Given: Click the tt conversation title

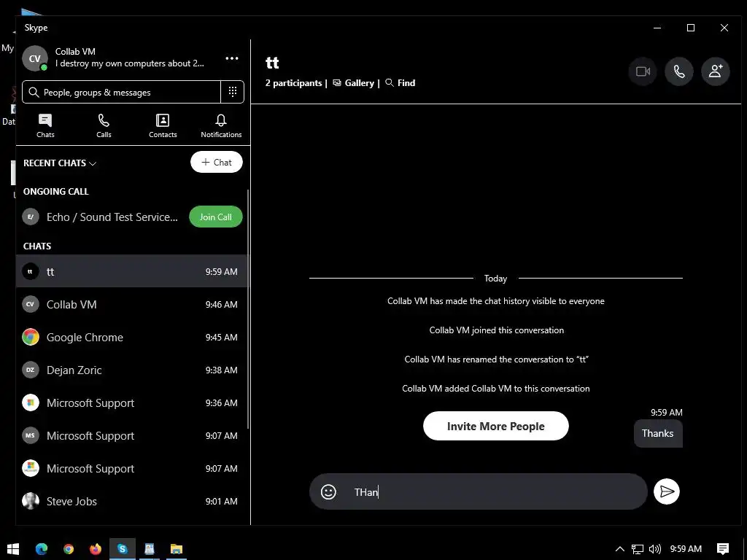Looking at the screenshot, I should 272,63.
